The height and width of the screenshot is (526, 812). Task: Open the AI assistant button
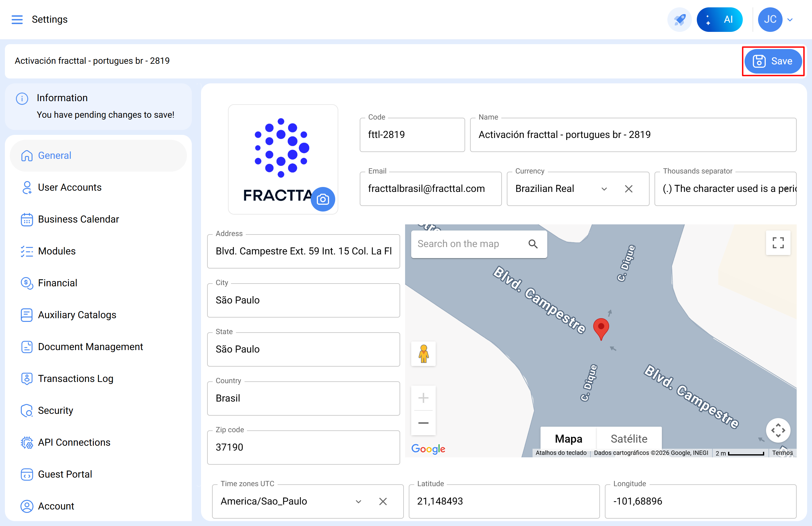coord(719,19)
